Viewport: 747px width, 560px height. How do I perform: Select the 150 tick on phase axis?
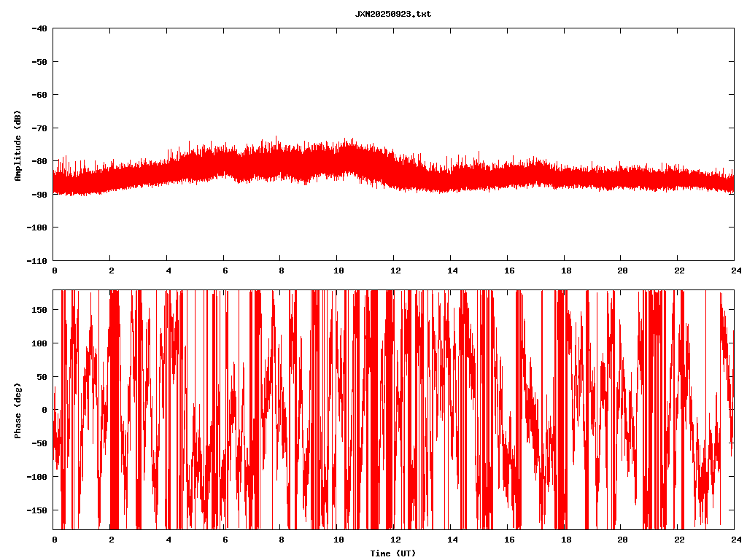coord(39,310)
